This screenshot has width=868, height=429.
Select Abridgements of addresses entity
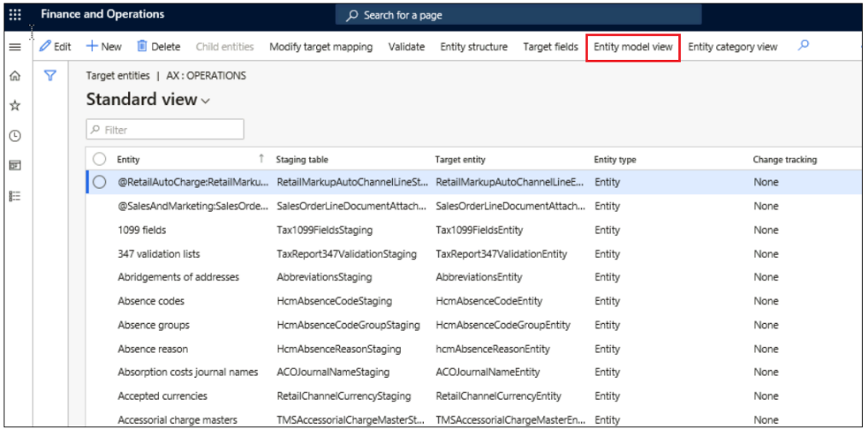click(x=179, y=278)
